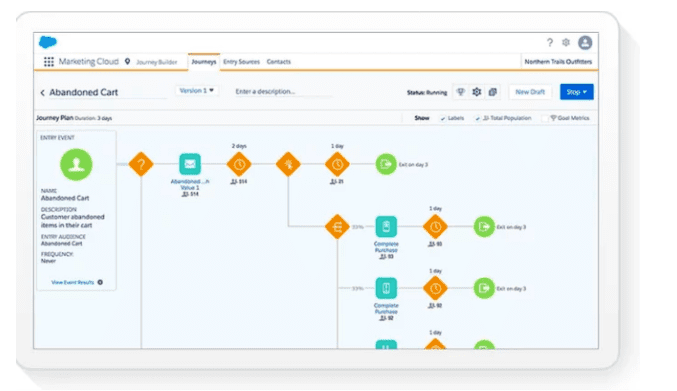The image size is (677, 391).
Task: Open the Abandoned email activity icon
Action: 190,164
